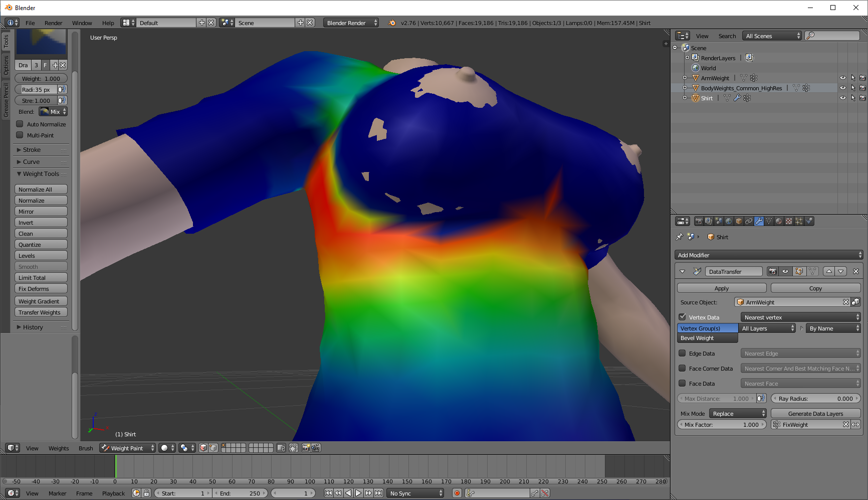868x500 pixels.
Task: Open the Modifiers wrench tab
Action: tap(759, 221)
